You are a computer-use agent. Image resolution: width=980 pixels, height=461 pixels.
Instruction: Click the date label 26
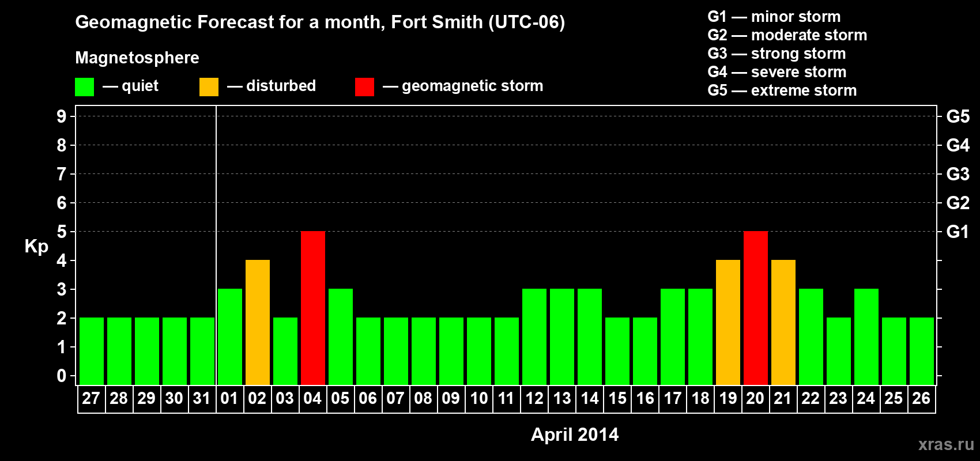921,398
